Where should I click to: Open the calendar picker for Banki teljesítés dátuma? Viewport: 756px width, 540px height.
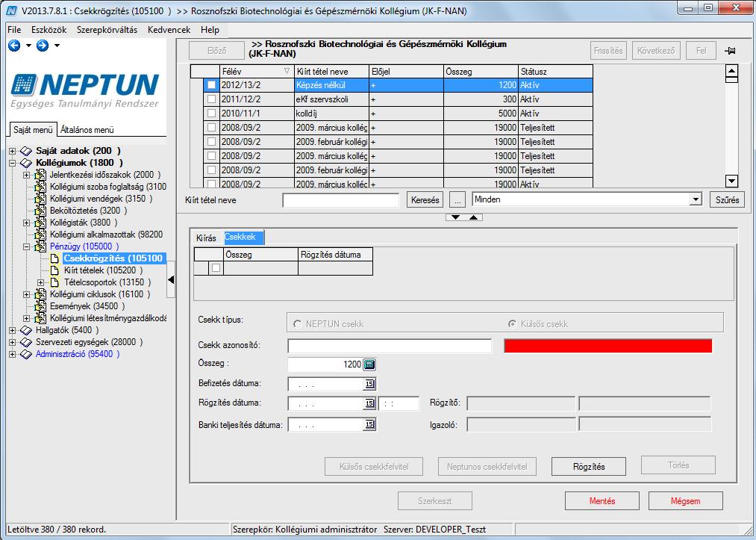(369, 424)
